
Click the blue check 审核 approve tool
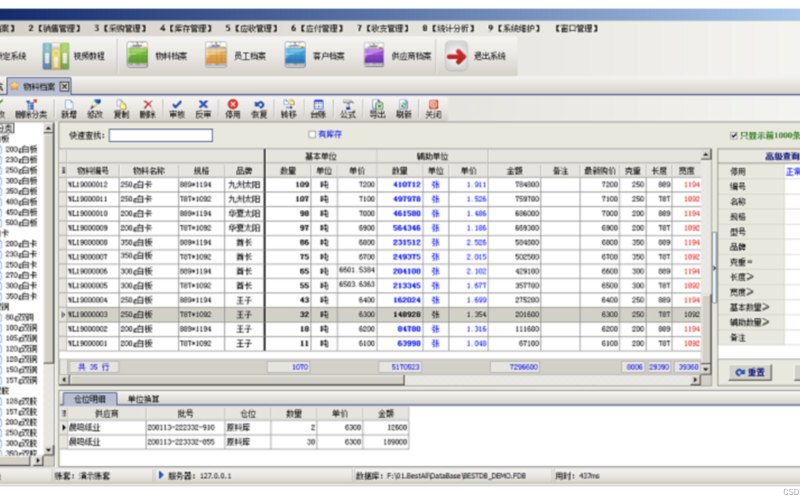coord(177,110)
